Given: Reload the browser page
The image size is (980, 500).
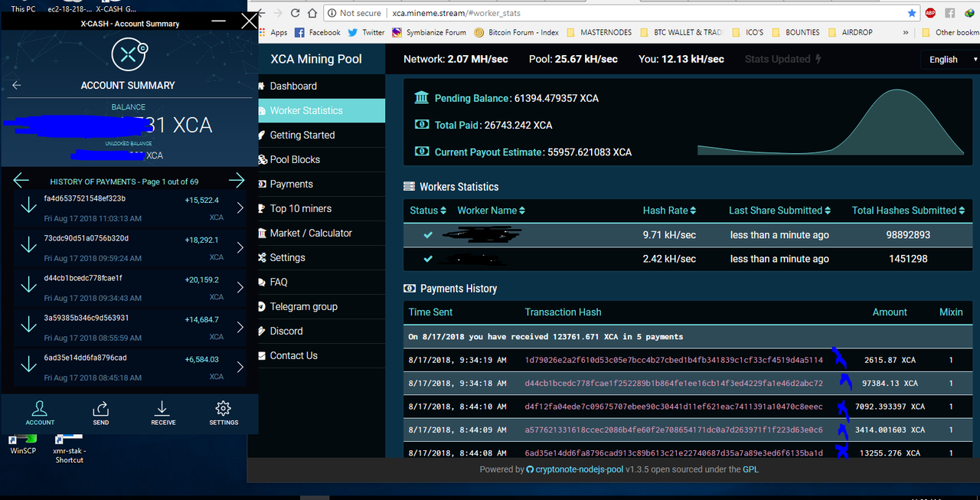Looking at the screenshot, I should [295, 13].
